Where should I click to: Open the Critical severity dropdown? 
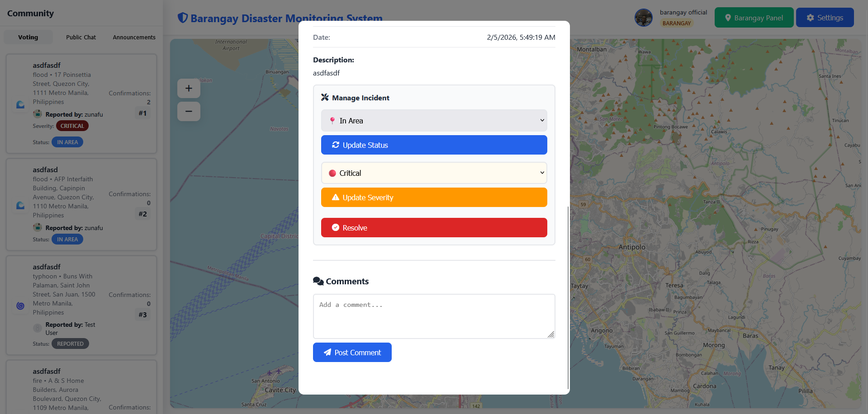pos(434,173)
